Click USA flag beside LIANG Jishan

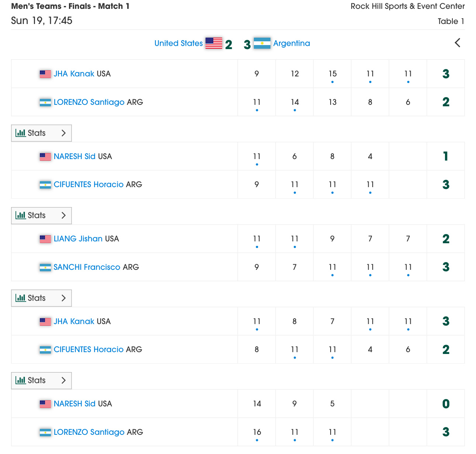[x=45, y=239]
